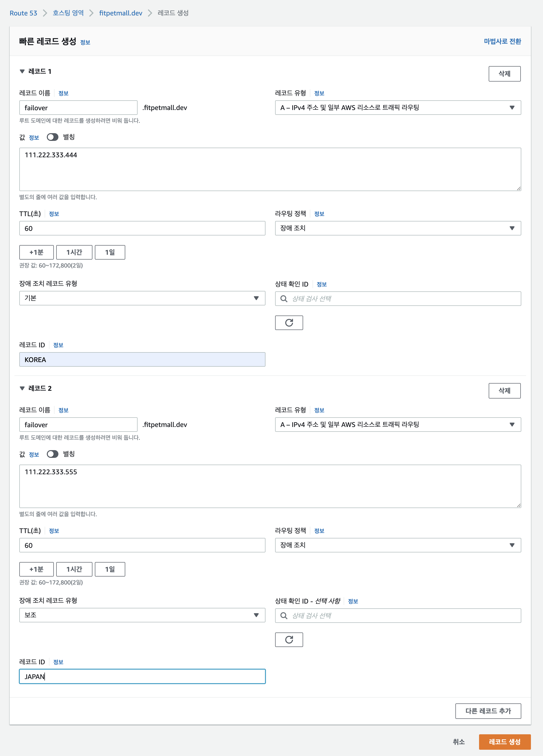Click the refresh icon under Record 1 health check
Image resolution: width=543 pixels, height=756 pixels.
pos(289,323)
